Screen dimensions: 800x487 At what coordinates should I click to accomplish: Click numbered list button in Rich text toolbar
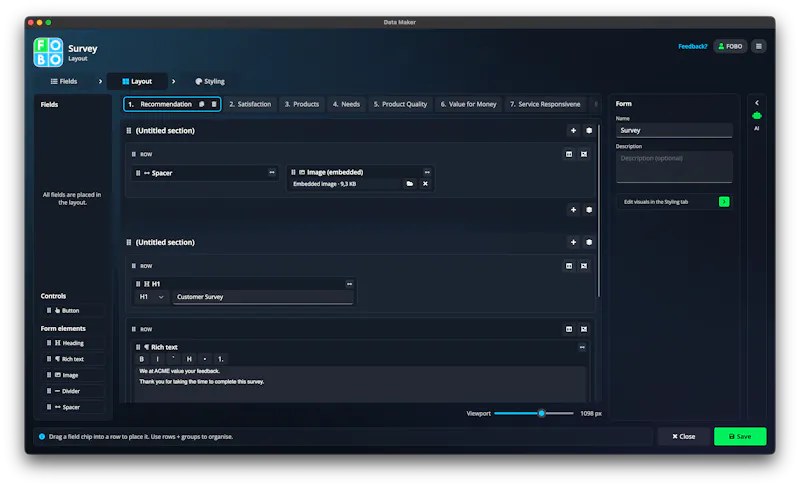(220, 359)
